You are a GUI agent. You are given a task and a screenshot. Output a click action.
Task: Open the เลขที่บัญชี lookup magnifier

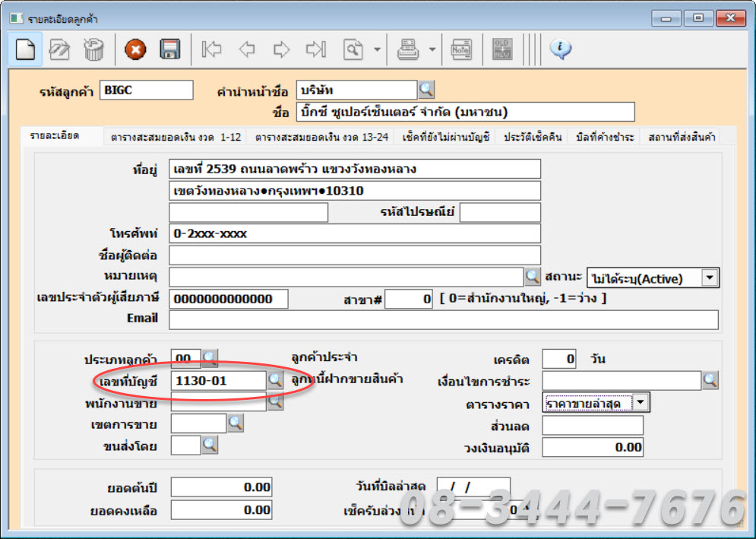point(275,381)
